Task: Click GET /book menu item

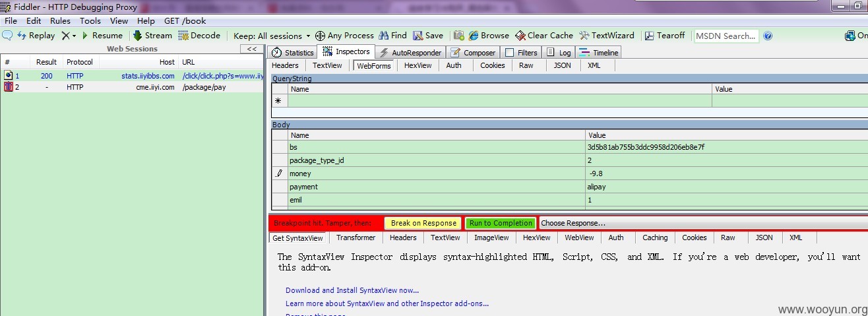Action: (x=185, y=21)
